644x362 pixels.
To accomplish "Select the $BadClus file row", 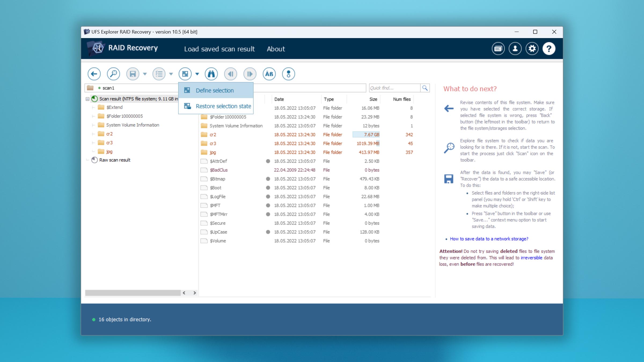I will [307, 170].
